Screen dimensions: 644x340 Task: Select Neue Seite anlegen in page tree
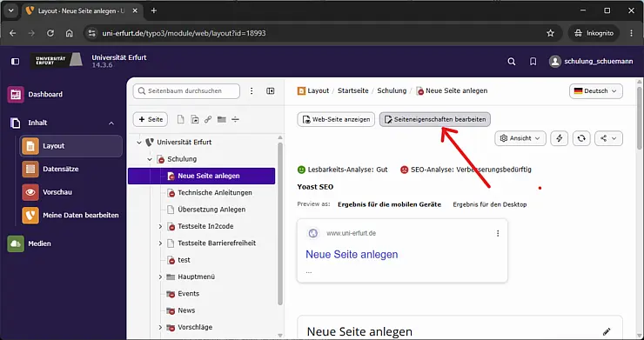pyautogui.click(x=202, y=176)
